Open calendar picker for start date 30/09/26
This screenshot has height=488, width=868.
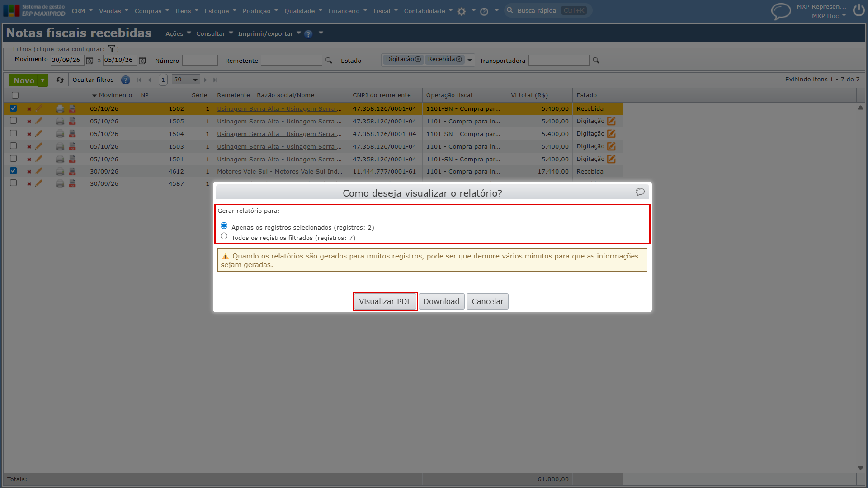[x=90, y=61]
